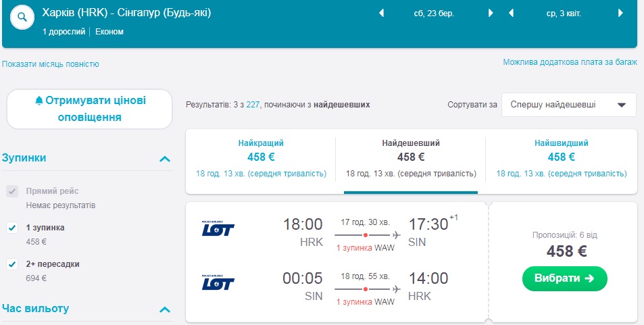This screenshot has height=325, width=644.
Task: Collapse the Час вильоту section
Action: [164, 309]
